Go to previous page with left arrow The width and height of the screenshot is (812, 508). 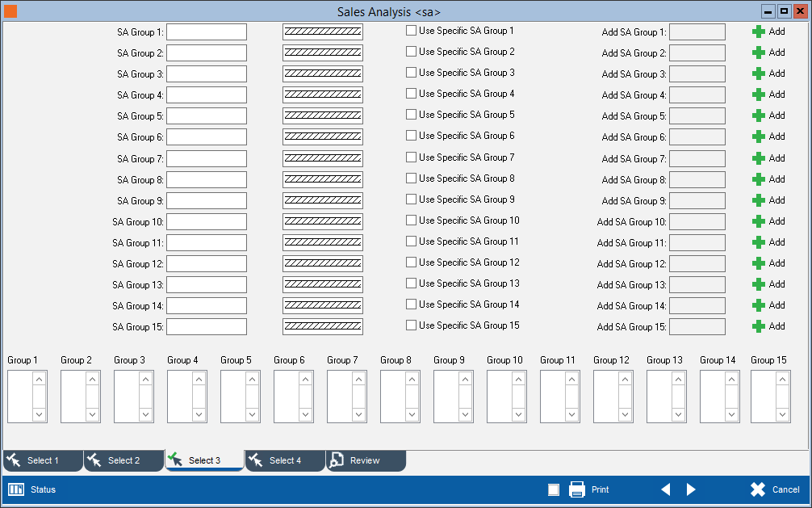tap(666, 489)
